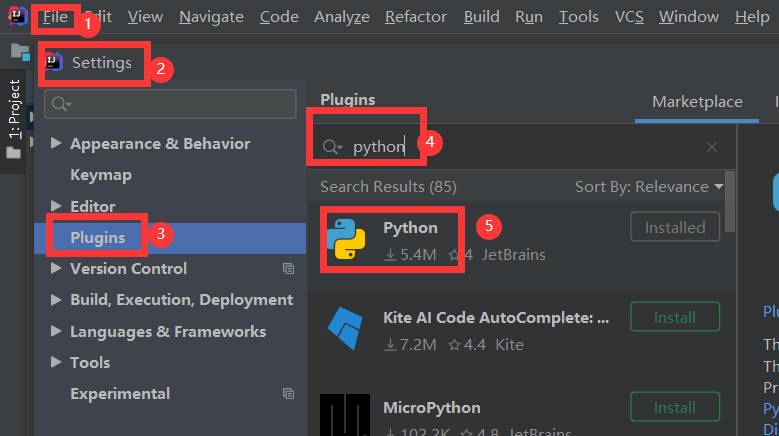
Task: Expand Languages & Frameworks section
Action: (56, 331)
